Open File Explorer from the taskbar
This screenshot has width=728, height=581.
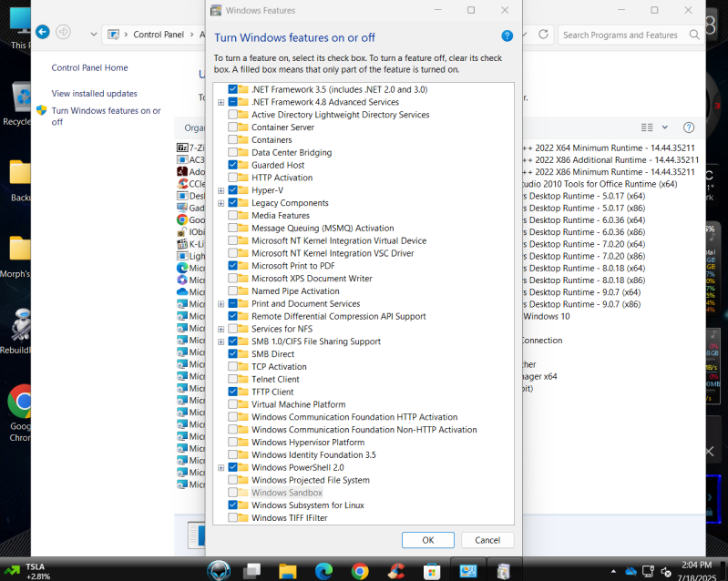point(287,571)
